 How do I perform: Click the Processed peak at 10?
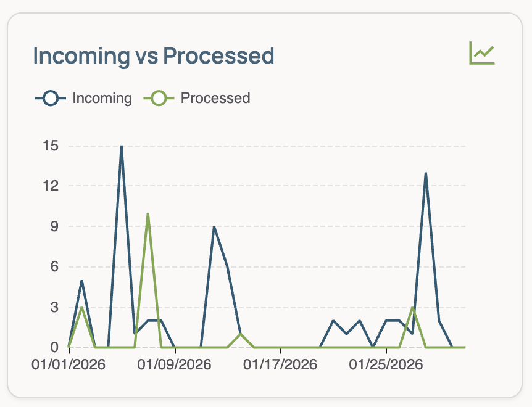[148, 213]
